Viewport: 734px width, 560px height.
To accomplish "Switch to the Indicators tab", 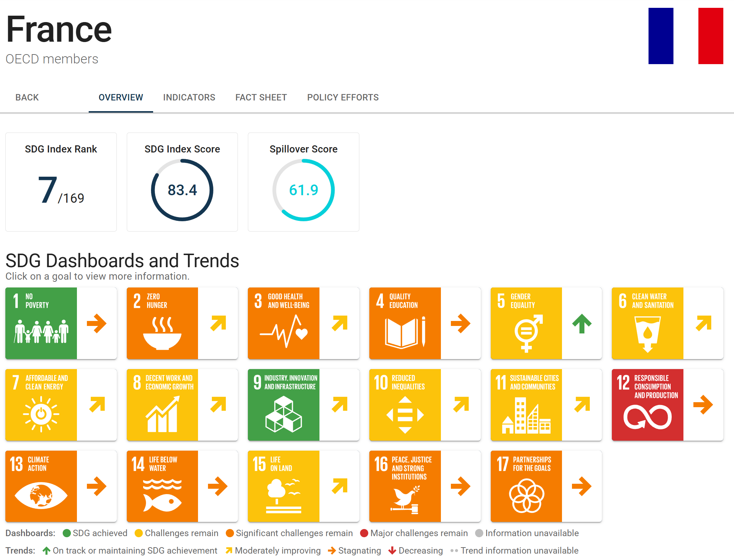I will click(x=189, y=97).
